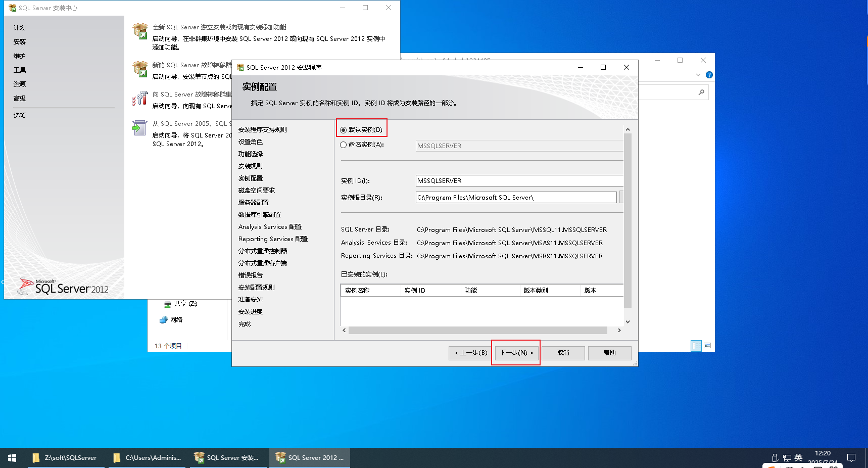868x468 pixels.
Task: Select 共享 (Z:) drive in Explorer window
Action: pos(181,304)
